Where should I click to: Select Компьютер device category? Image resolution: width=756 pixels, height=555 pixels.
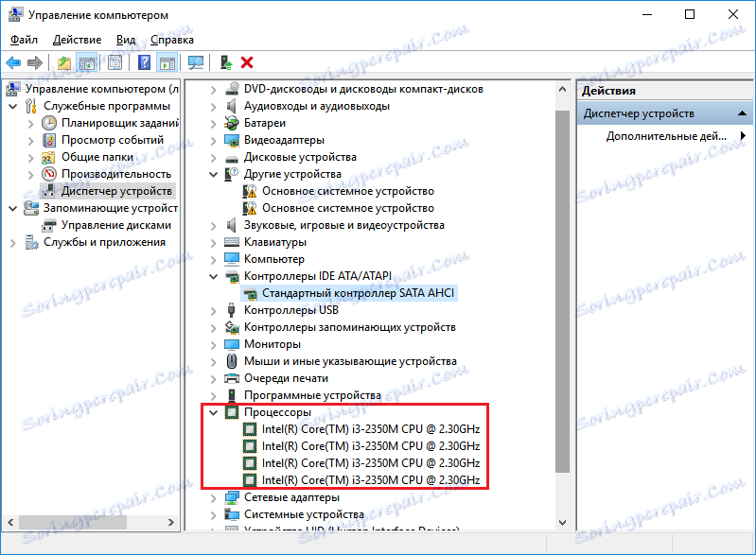pos(273,259)
